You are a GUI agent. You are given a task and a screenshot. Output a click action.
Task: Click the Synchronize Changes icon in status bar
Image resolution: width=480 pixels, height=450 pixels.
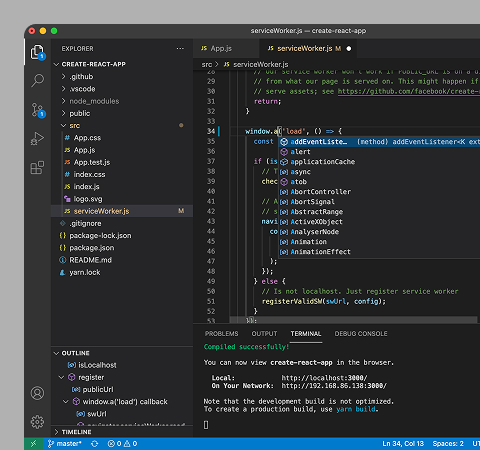click(x=95, y=444)
